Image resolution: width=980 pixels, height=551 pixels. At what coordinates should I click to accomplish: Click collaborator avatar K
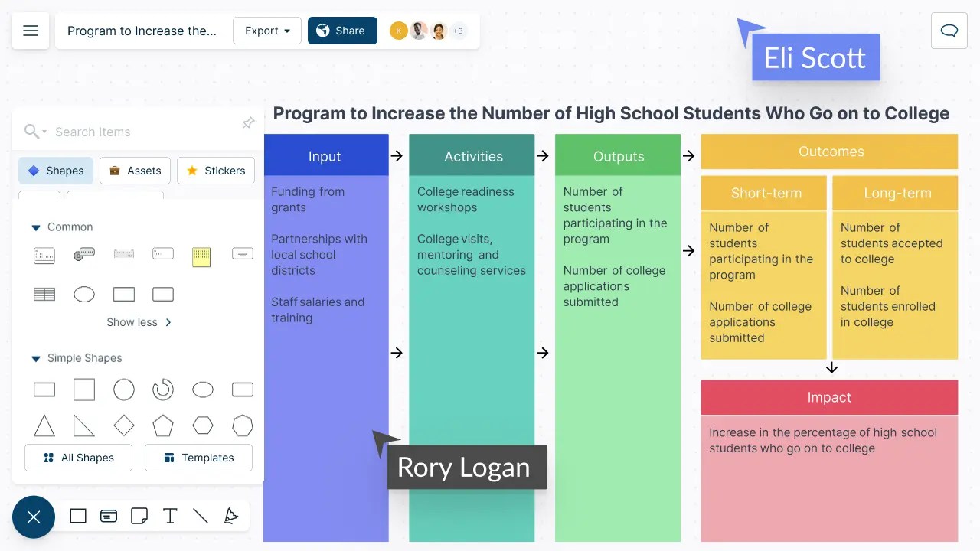pyautogui.click(x=398, y=31)
